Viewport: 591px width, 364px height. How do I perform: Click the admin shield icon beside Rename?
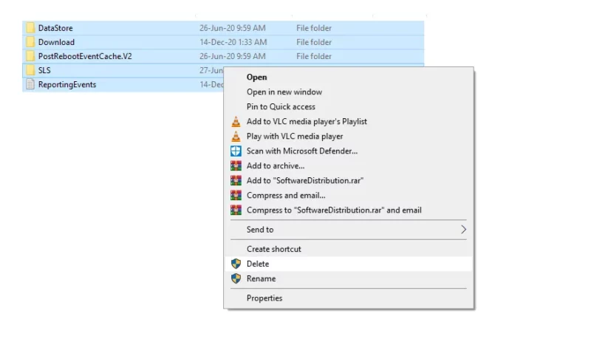[236, 278]
